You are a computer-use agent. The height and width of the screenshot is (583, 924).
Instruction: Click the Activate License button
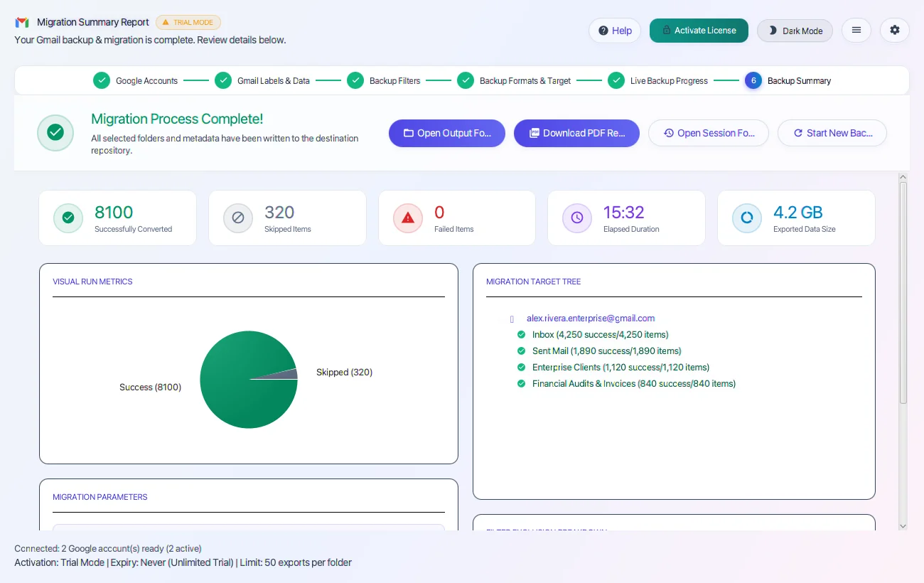click(699, 31)
